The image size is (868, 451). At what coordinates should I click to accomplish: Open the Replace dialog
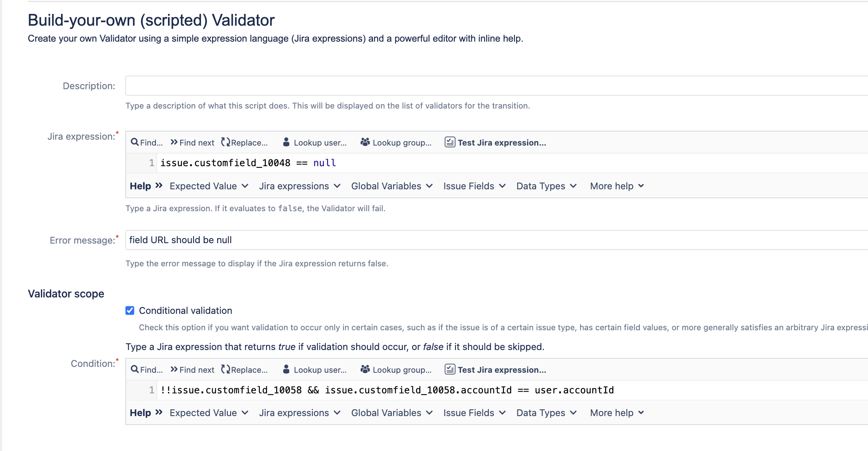245,143
